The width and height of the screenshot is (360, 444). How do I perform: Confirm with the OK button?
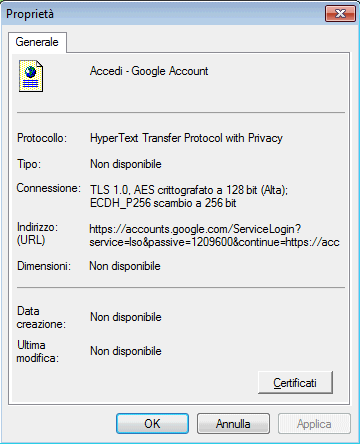pos(152,424)
